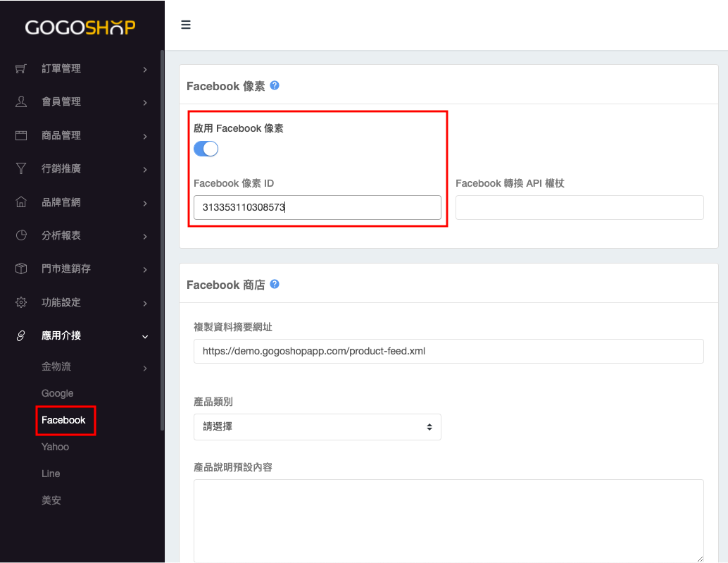
Task: Click the 複製資料摘要網址 URL field
Action: [448, 351]
